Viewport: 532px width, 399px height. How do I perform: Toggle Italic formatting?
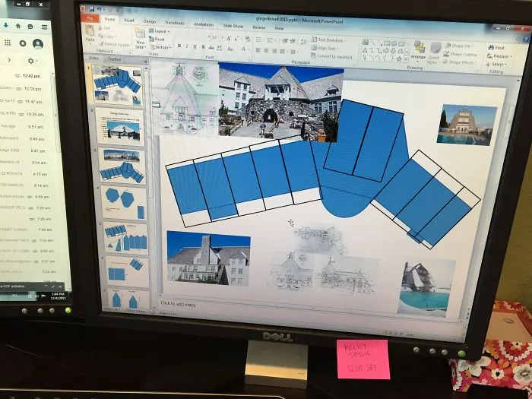[x=187, y=46]
